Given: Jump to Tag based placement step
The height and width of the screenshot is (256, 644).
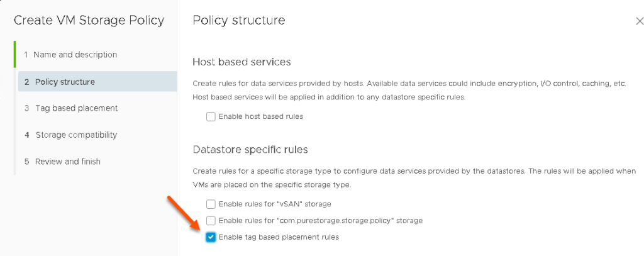Looking at the screenshot, I should tap(71, 108).
